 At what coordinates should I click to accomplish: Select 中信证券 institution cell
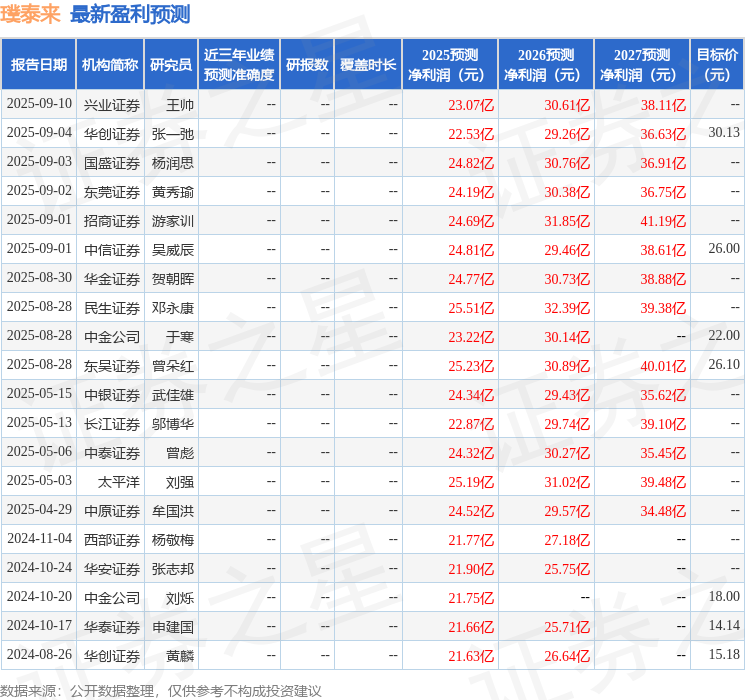(112, 250)
